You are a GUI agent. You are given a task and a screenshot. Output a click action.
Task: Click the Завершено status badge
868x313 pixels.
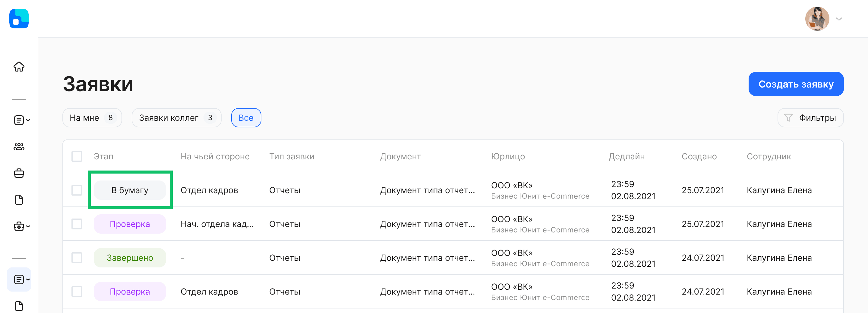coord(130,258)
